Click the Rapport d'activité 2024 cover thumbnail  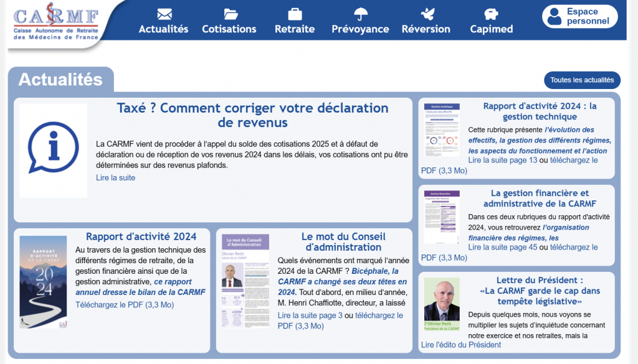click(43, 282)
